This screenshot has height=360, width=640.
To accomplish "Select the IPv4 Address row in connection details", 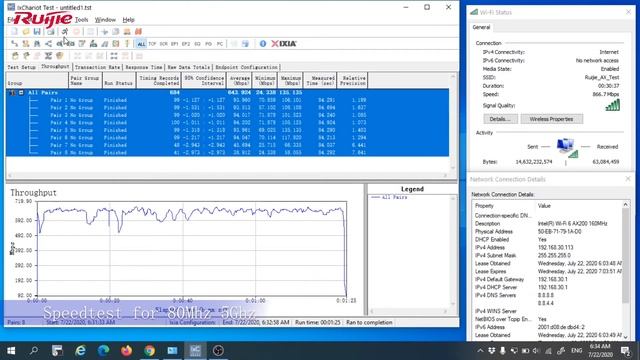I will (x=547, y=247).
